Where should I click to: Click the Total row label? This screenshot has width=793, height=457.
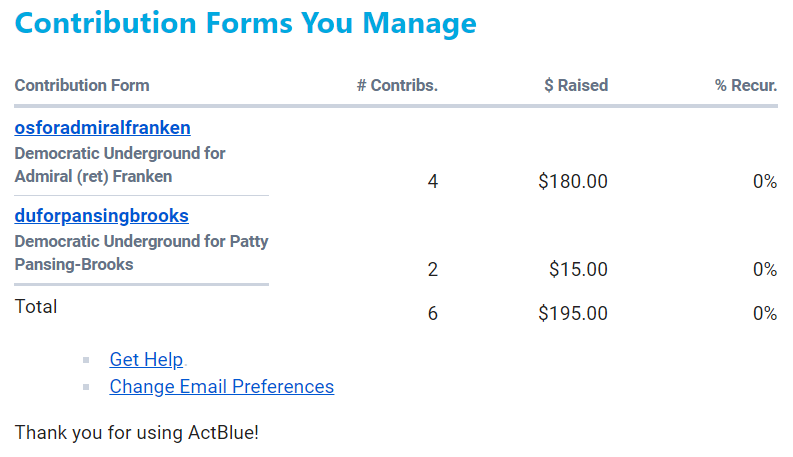pos(36,307)
